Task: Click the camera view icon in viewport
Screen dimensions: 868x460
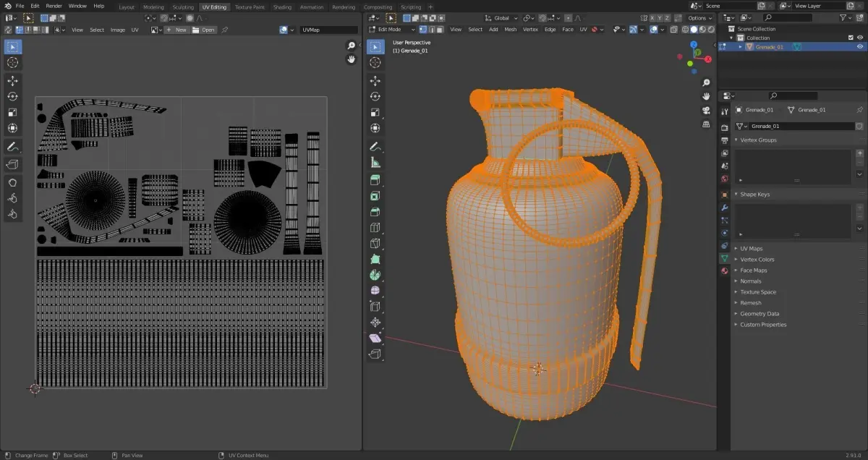Action: tap(706, 111)
